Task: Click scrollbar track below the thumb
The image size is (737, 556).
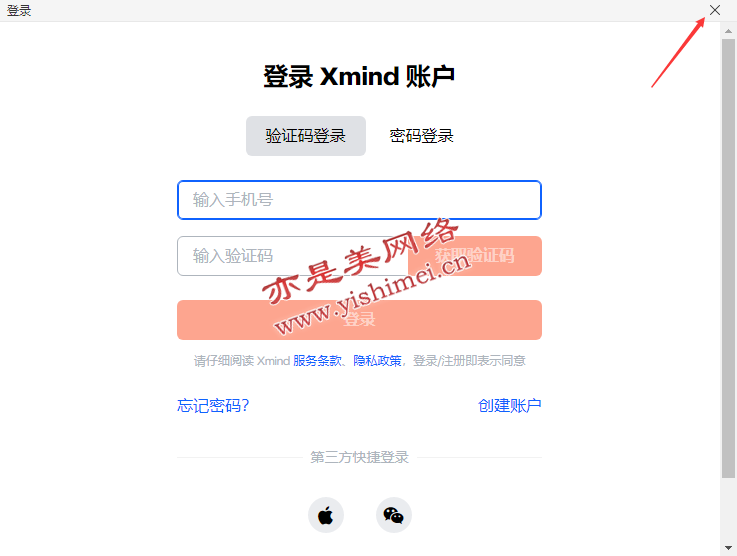Action: point(728,509)
